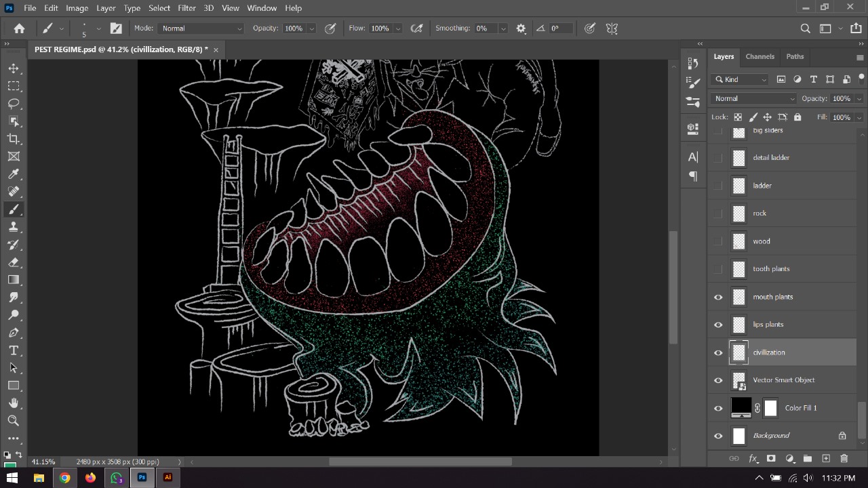
Task: Select the Eraser tool
Action: [x=14, y=262]
